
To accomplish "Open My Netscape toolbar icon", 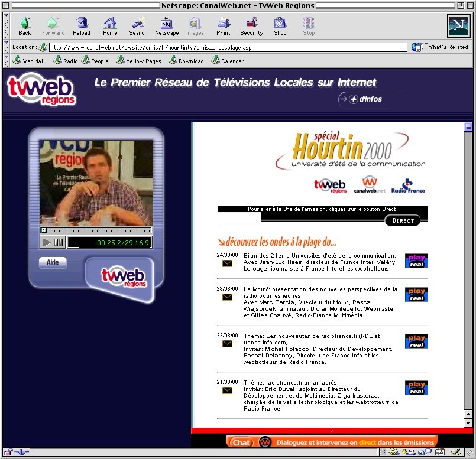I will (167, 27).
